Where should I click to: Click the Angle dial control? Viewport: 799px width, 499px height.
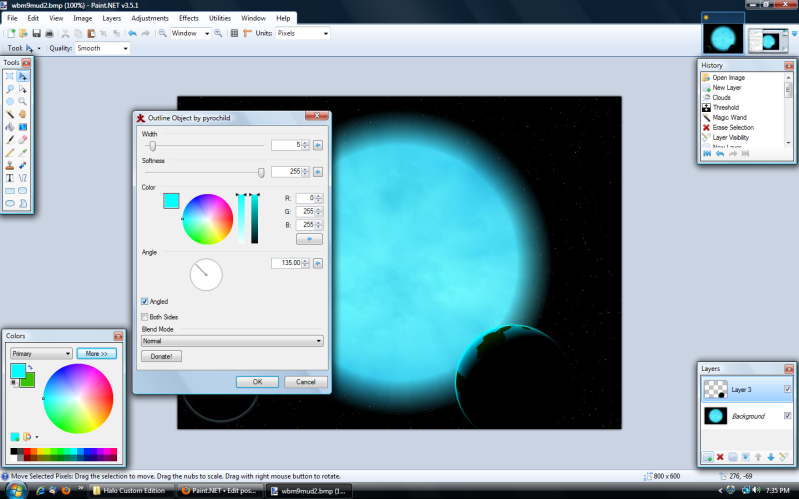[206, 274]
